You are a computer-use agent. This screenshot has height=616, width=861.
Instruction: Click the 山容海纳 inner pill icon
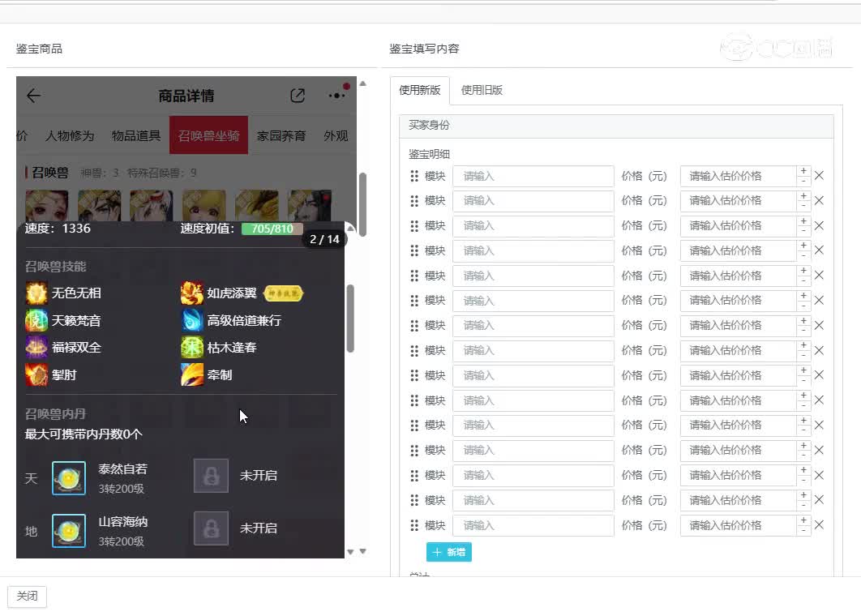click(69, 531)
